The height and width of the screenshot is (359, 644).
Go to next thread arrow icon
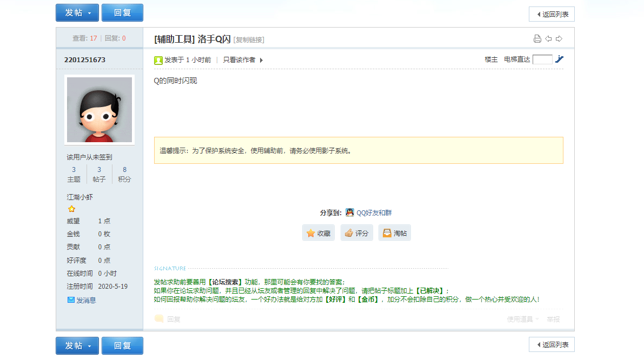[x=559, y=39]
